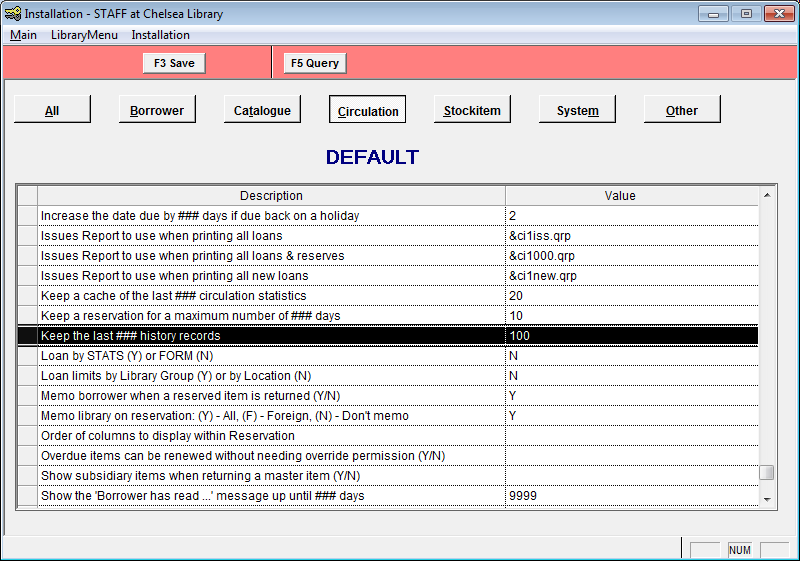The image size is (800, 561).
Task: Edit value 20 for circulation statistics cache
Action: pyautogui.click(x=632, y=296)
